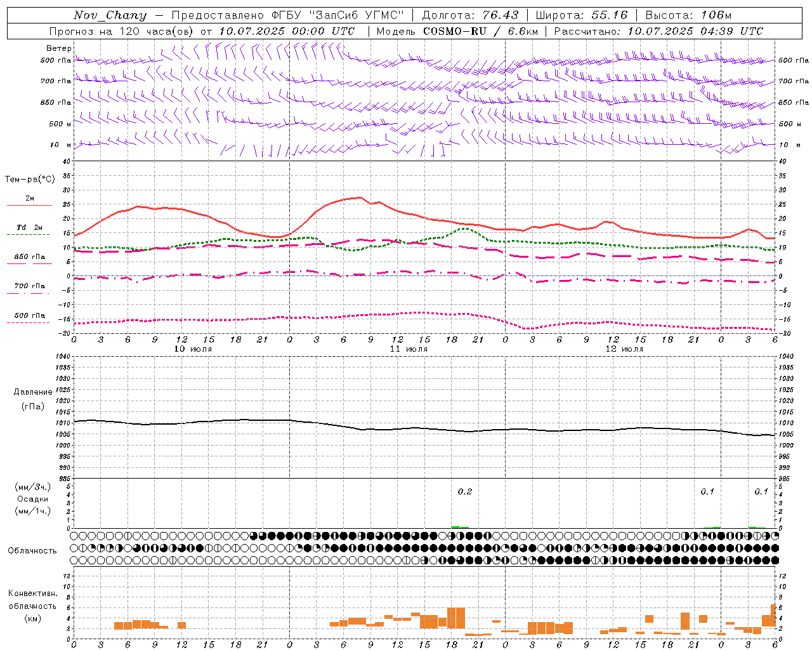Click -20 on the left temperature axis
Viewport: 812px width, 650px height.
[x=65, y=334]
